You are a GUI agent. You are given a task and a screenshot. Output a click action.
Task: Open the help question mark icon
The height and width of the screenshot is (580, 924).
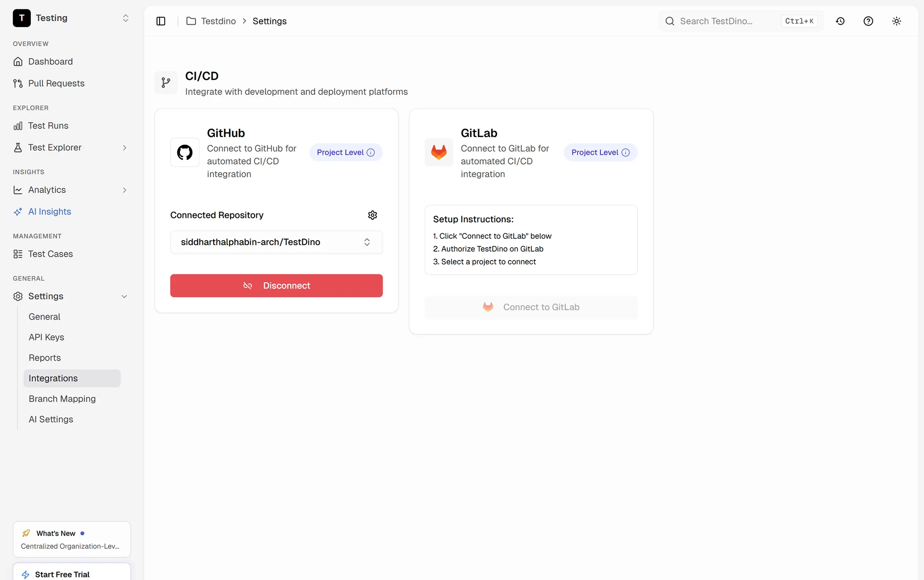(868, 21)
